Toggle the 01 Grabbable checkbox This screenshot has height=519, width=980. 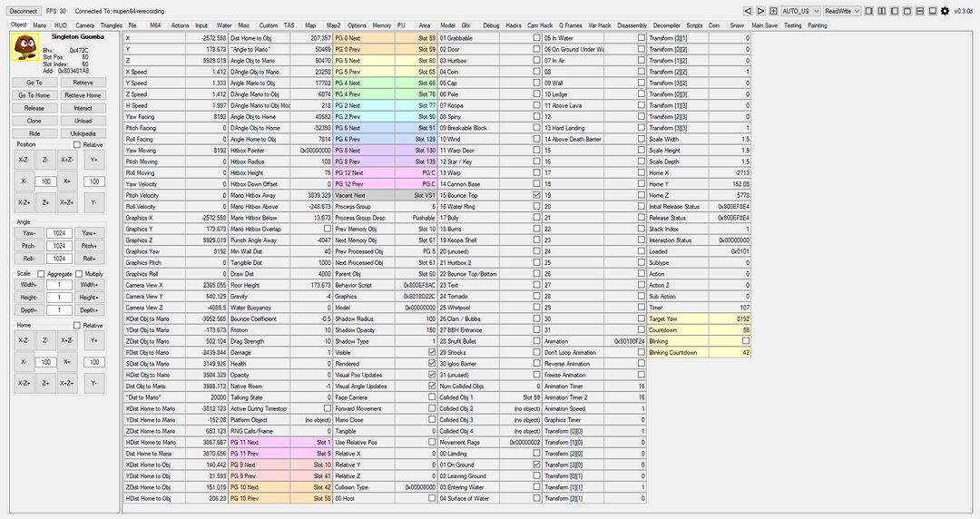tap(536, 38)
